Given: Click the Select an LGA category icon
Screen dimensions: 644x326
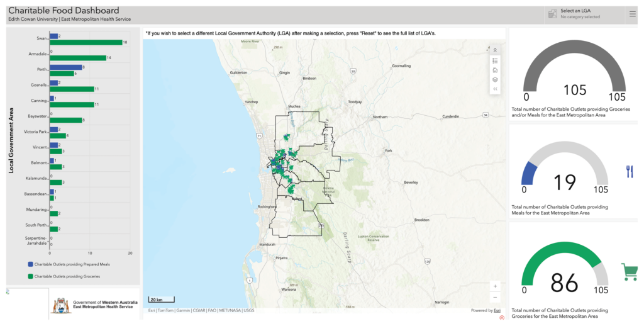Looking at the screenshot, I should pyautogui.click(x=553, y=14).
